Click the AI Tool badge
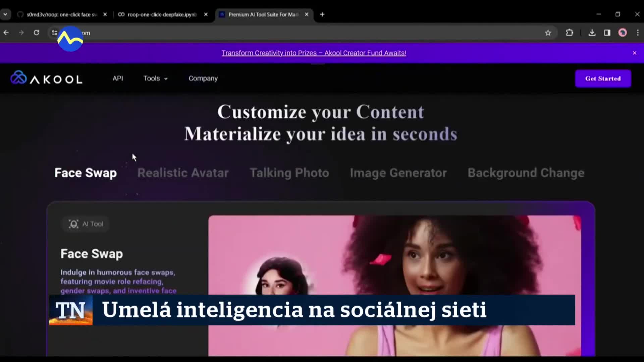The width and height of the screenshot is (644, 362). [86, 224]
